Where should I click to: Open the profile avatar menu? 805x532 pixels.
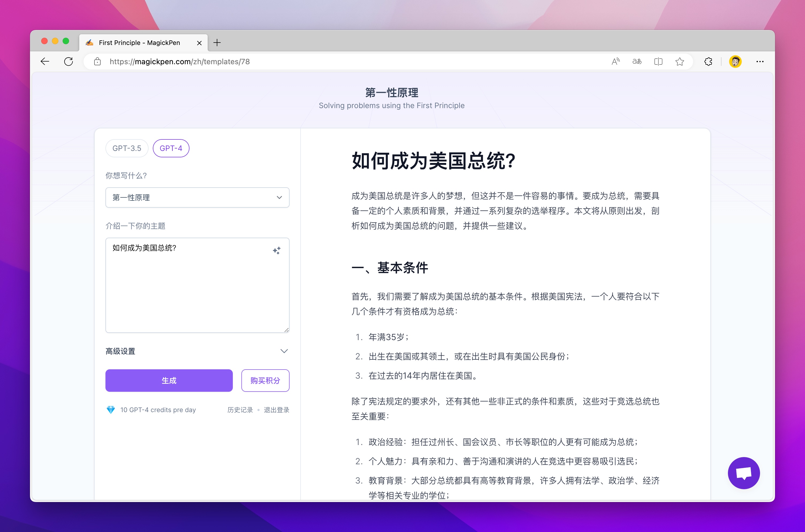coord(735,61)
